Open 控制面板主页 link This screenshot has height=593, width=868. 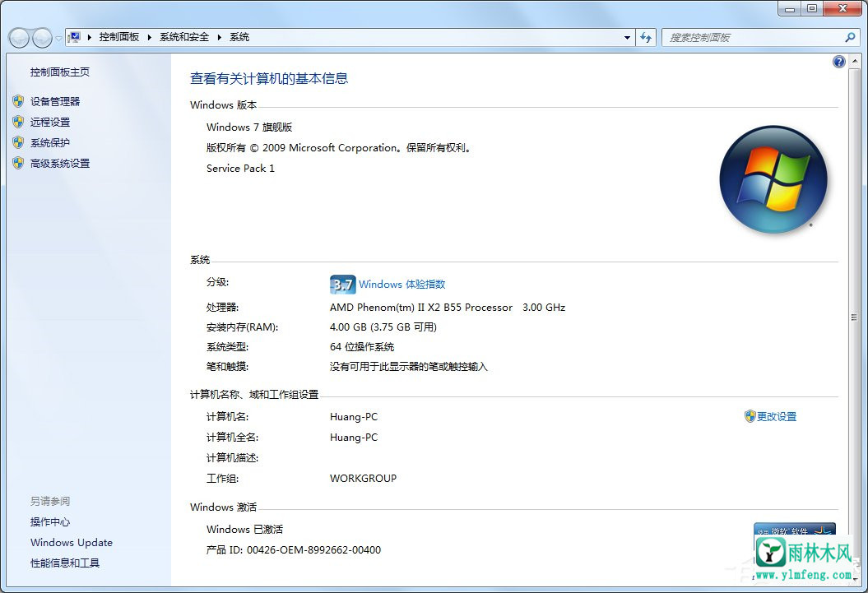tap(60, 72)
